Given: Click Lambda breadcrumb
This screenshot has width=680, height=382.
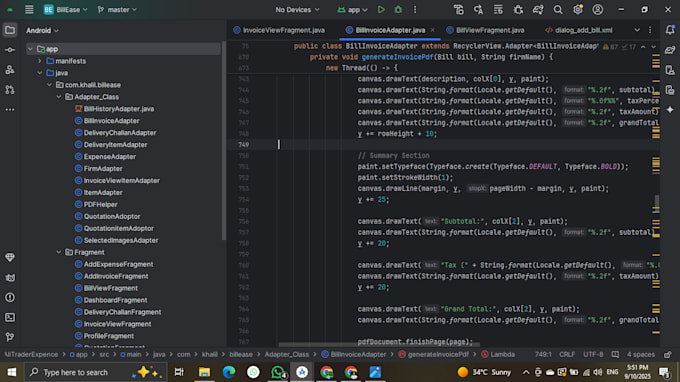Looking at the screenshot, I should pyautogui.click(x=498, y=355).
